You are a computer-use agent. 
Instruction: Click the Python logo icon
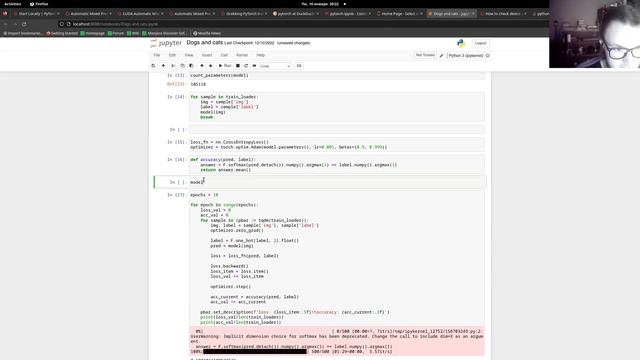coord(461,43)
